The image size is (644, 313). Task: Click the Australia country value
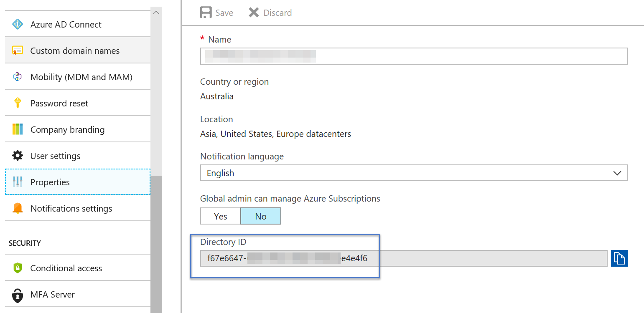coord(217,96)
